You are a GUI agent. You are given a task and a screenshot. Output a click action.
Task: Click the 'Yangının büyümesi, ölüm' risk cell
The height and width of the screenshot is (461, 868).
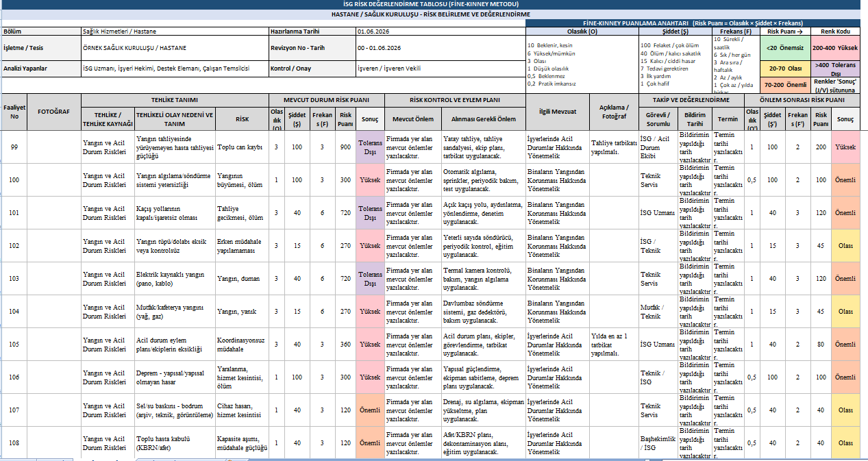[x=241, y=179]
